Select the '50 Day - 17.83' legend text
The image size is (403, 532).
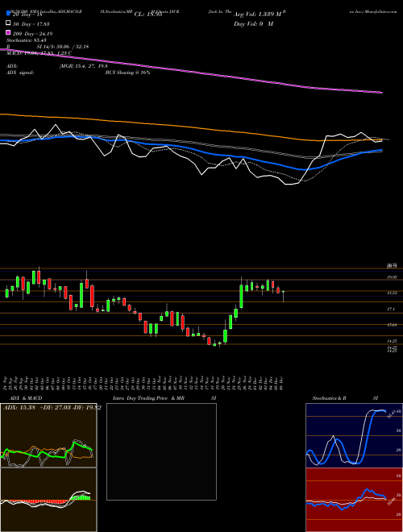(x=33, y=23)
